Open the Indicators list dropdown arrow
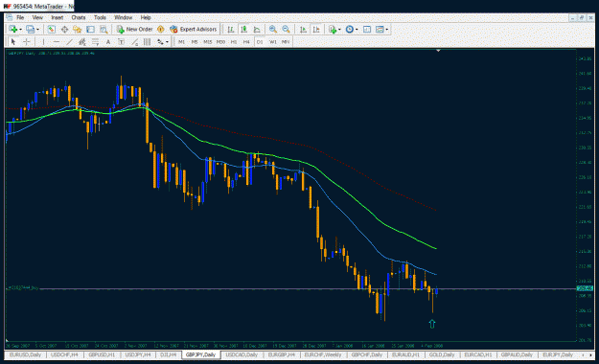The image size is (599, 364). tap(339, 30)
